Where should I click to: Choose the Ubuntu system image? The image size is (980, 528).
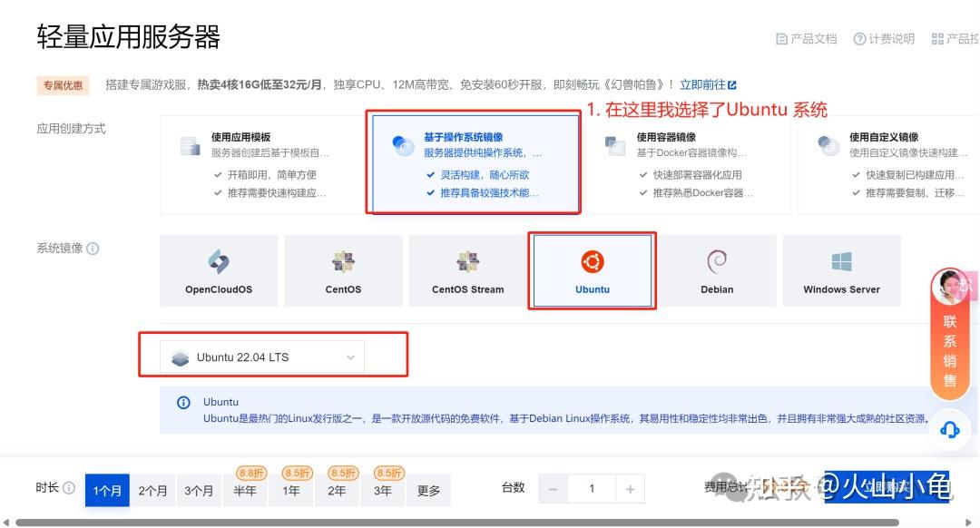[592, 270]
